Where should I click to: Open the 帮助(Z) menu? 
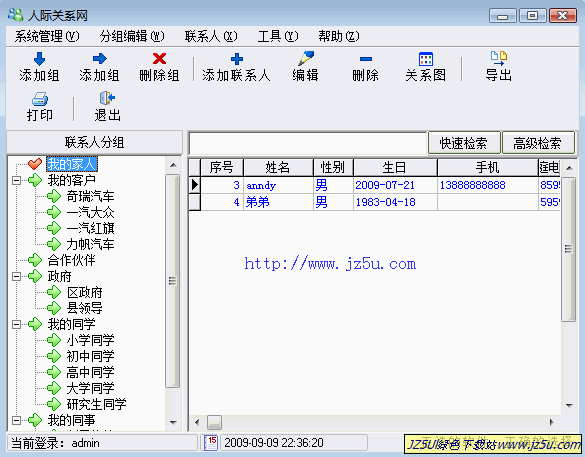(339, 36)
